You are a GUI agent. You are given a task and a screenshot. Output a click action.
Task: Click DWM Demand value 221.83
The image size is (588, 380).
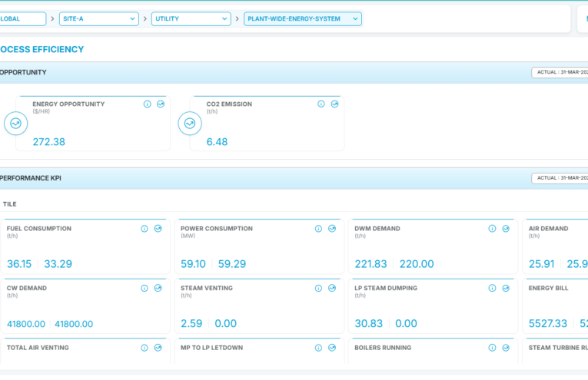(371, 264)
